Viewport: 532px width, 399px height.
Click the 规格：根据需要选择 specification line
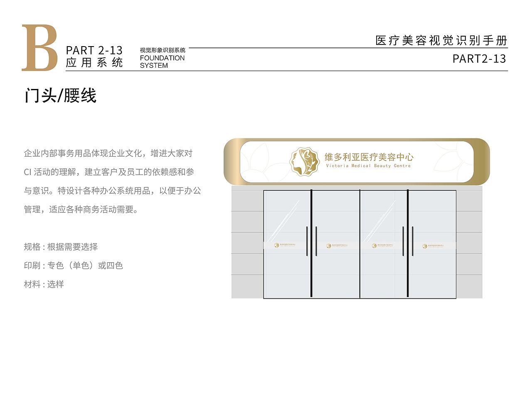pyautogui.click(x=62, y=246)
